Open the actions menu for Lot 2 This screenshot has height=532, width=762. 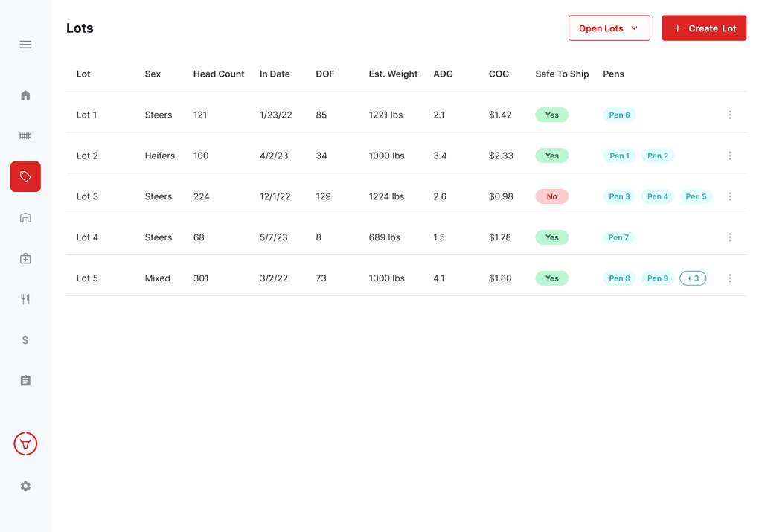(730, 156)
